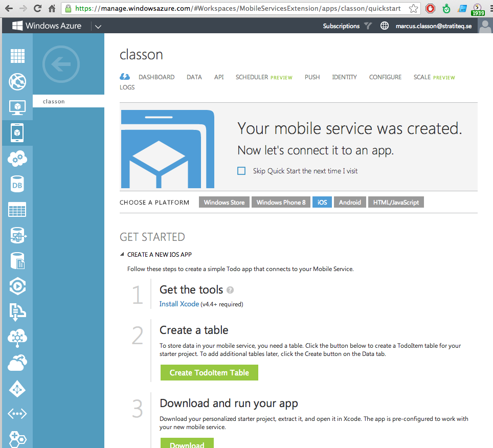Check Skip Quick Start next time checkbox
This screenshot has height=448, width=493.
(x=241, y=171)
